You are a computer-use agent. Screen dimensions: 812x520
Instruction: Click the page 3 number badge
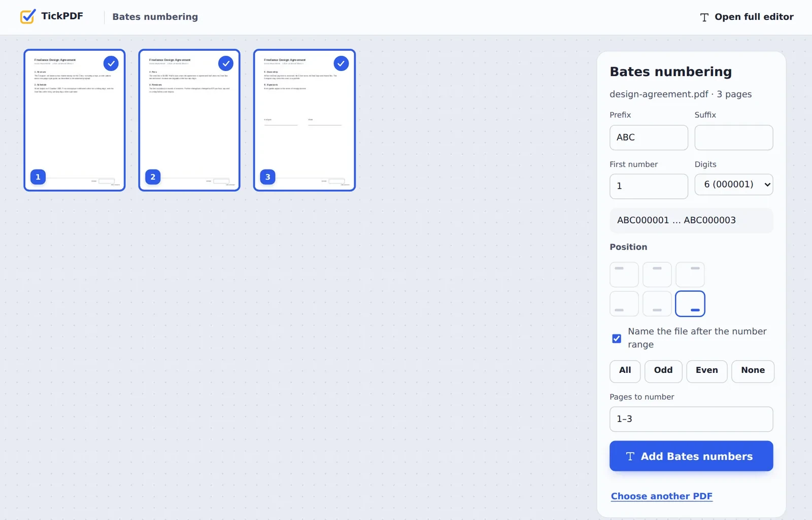pos(268,177)
